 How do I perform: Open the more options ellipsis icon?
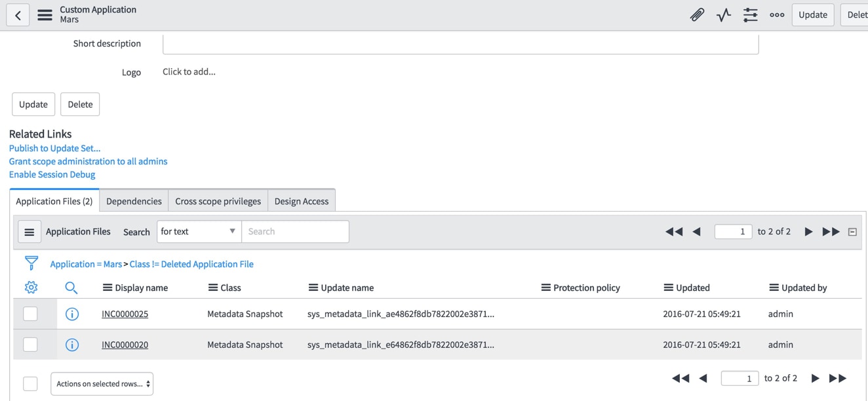(777, 15)
